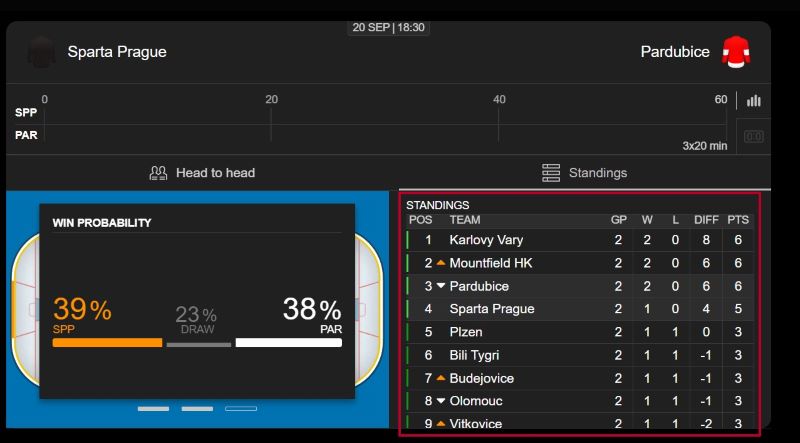Click the Head to head people icon
This screenshot has height=443, width=800.
pyautogui.click(x=158, y=173)
